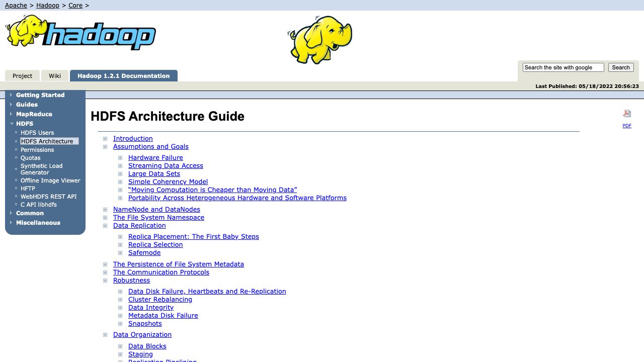
Task: Open the Project tab
Action: 22,76
